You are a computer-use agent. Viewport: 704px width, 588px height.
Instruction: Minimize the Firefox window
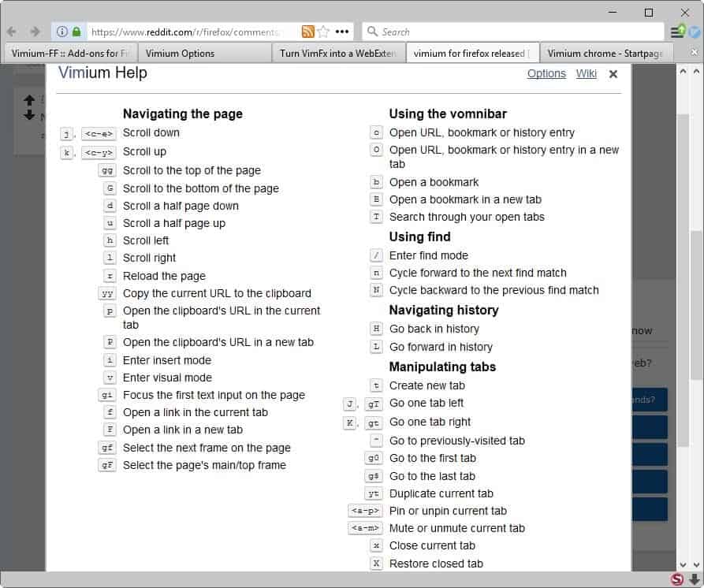(613, 13)
